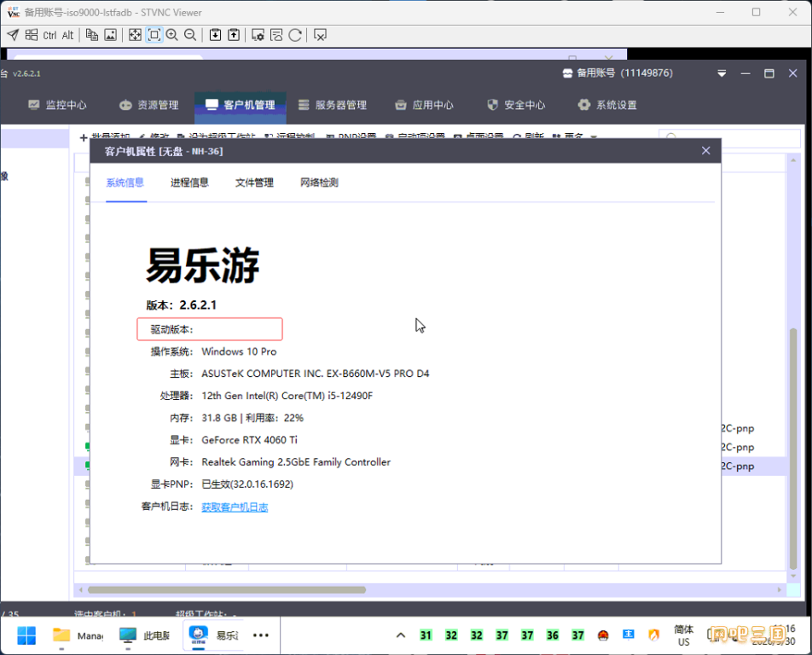Open the connection settings gear icon

coord(258,35)
